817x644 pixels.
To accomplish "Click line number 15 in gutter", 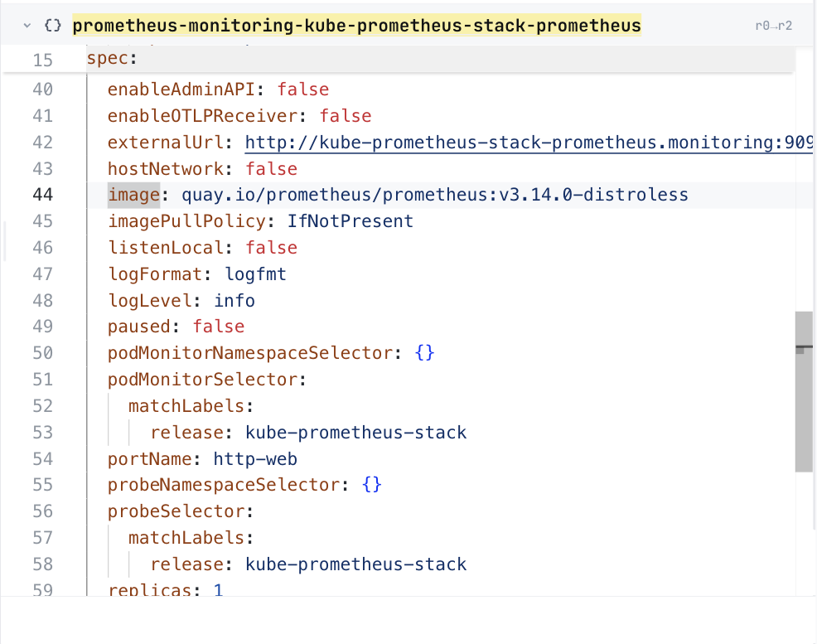I will point(43,61).
